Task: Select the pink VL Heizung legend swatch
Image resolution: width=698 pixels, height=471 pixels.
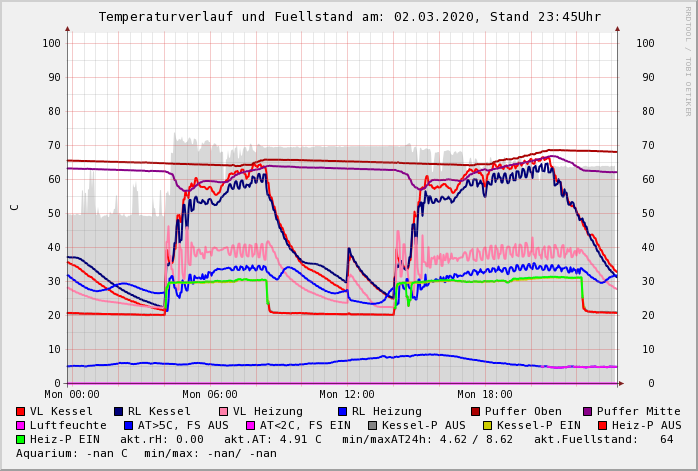Action: pyautogui.click(x=222, y=411)
